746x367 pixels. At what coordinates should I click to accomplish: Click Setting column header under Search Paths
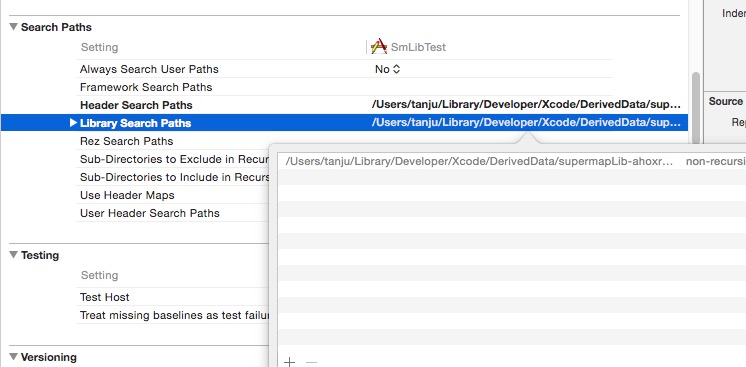[x=99, y=47]
